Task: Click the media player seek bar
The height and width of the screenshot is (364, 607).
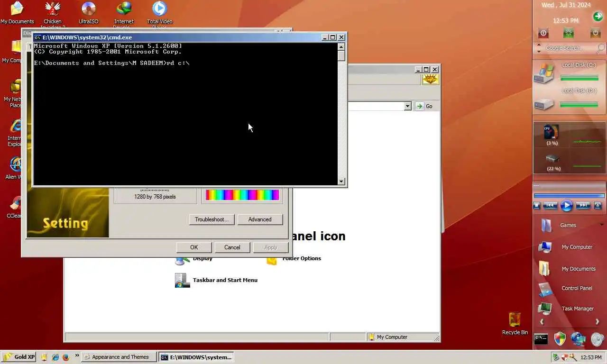Action: click(x=570, y=195)
